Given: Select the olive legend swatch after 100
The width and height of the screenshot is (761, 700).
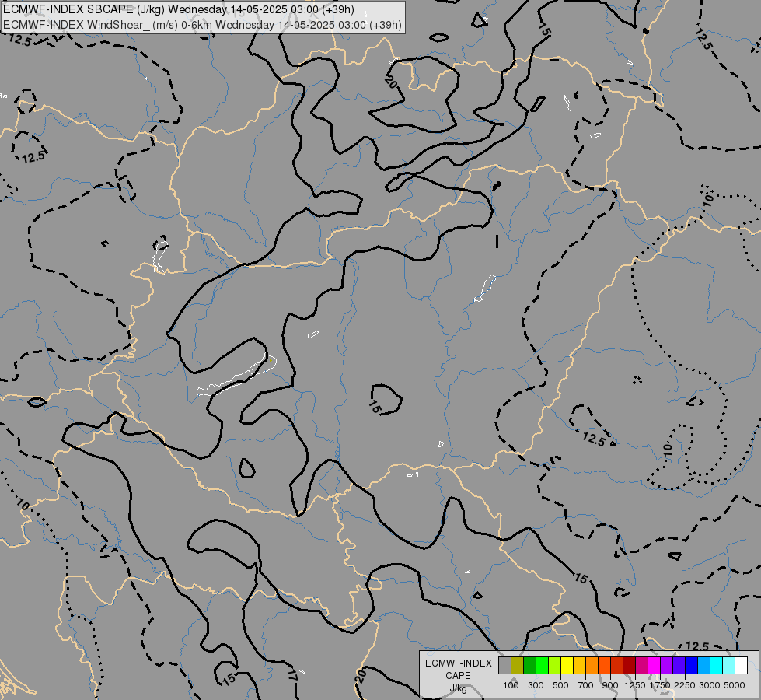Looking at the screenshot, I should tap(518, 666).
